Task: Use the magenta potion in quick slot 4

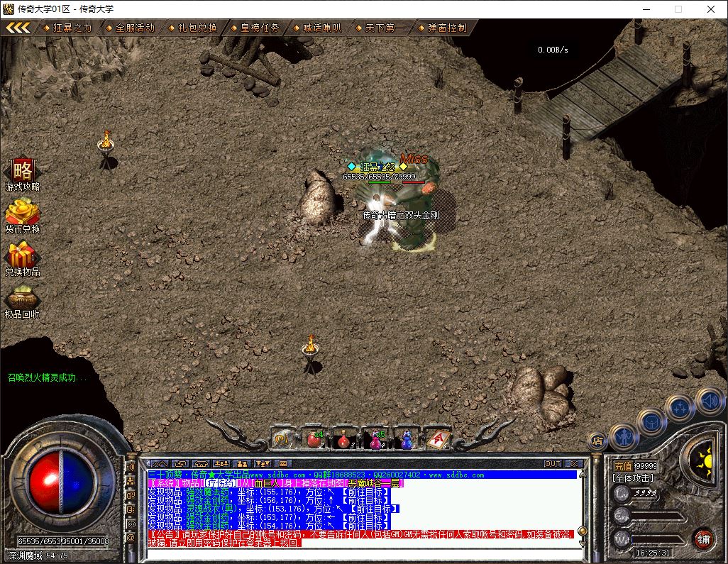Action: (x=375, y=438)
